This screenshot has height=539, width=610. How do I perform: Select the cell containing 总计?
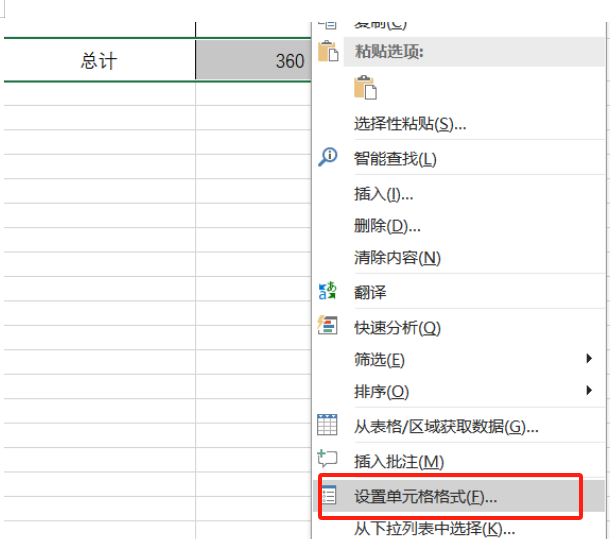point(99,60)
